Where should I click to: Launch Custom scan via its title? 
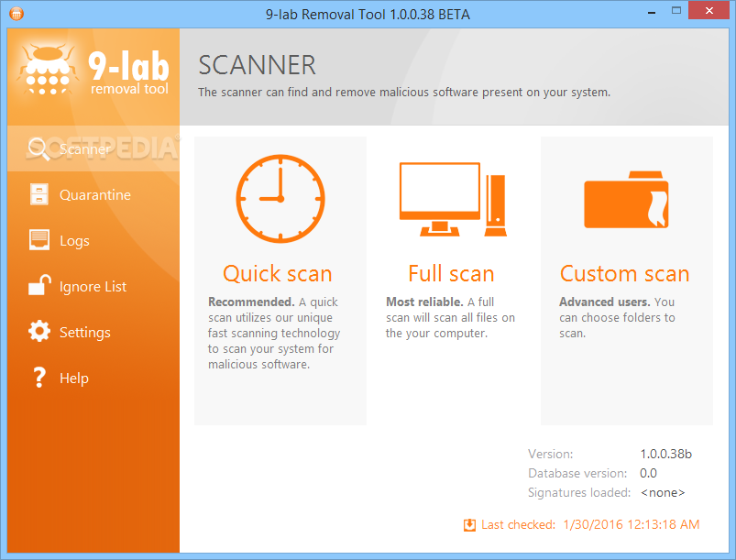pos(625,274)
